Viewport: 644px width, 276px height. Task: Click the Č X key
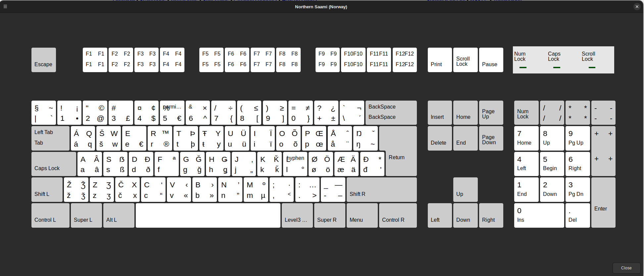pos(127,190)
